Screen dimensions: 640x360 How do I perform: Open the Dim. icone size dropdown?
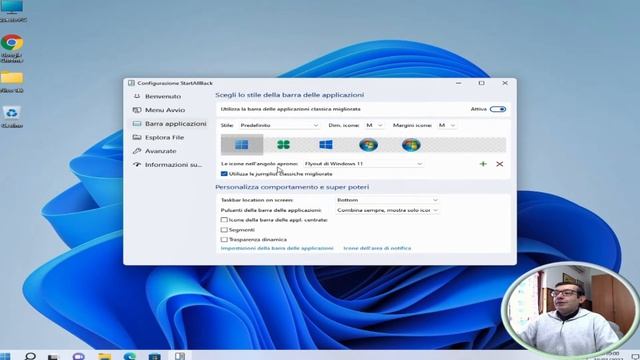pos(374,125)
